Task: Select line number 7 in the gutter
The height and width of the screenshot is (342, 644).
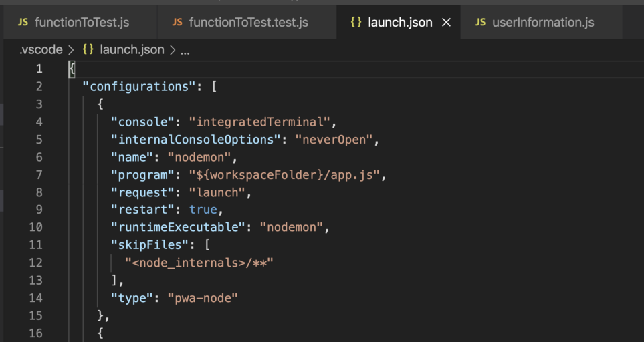Action: pos(39,174)
